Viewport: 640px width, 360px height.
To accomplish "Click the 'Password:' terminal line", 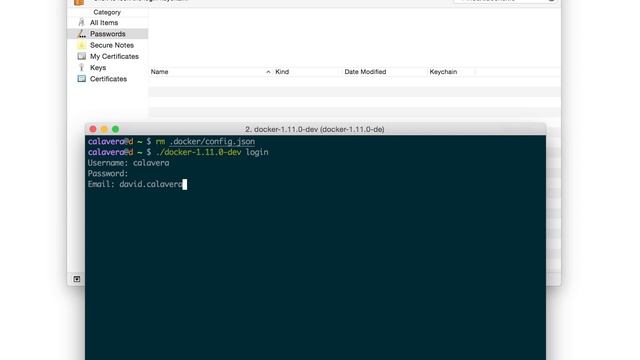I will pos(108,173).
